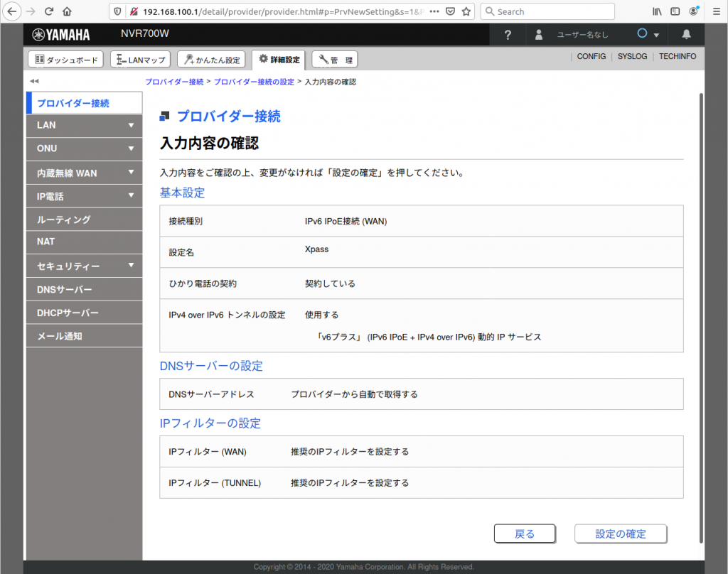Open the SYSLOG link
Image resolution: width=728 pixels, height=574 pixels.
pos(632,56)
